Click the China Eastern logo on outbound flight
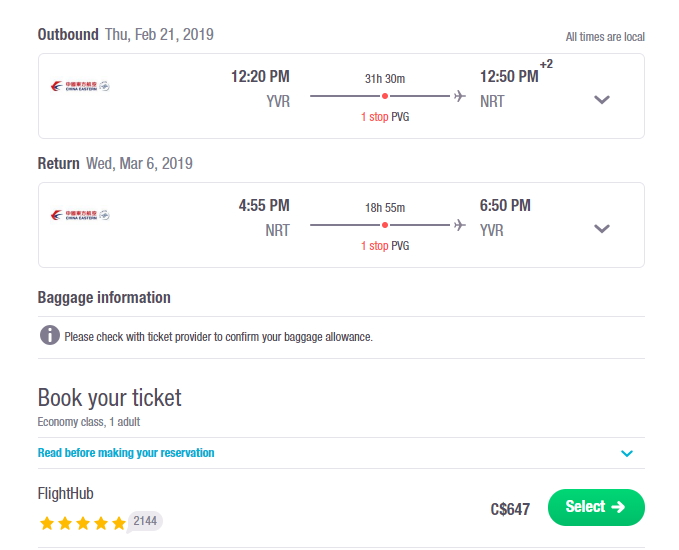 (x=80, y=86)
